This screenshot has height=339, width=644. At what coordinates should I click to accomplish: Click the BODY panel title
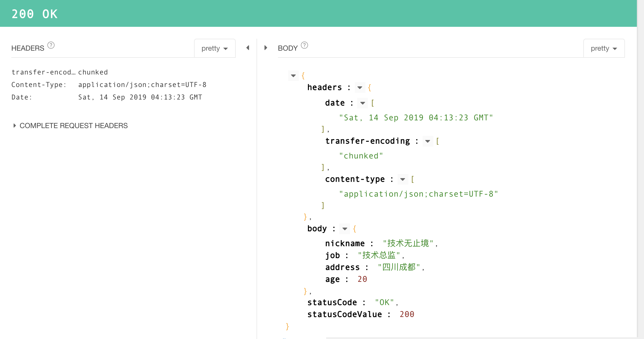pyautogui.click(x=288, y=48)
